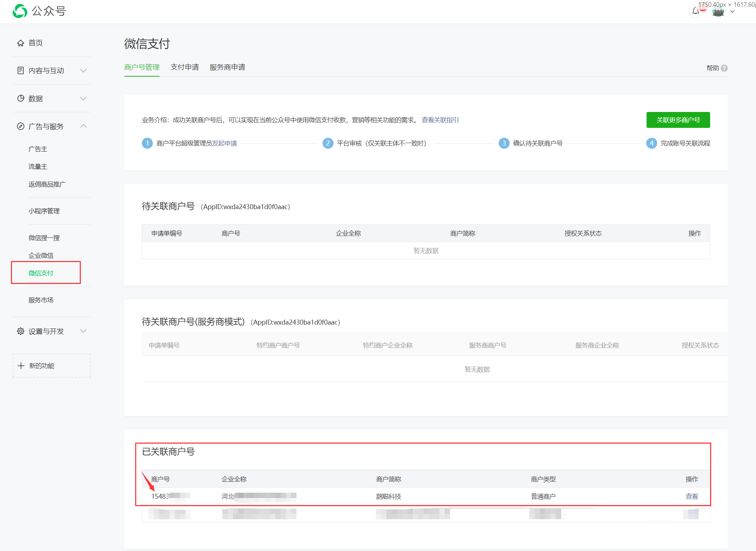756x551 pixels.
Task: Switch to the 服务商申请 tab
Action: tap(227, 67)
